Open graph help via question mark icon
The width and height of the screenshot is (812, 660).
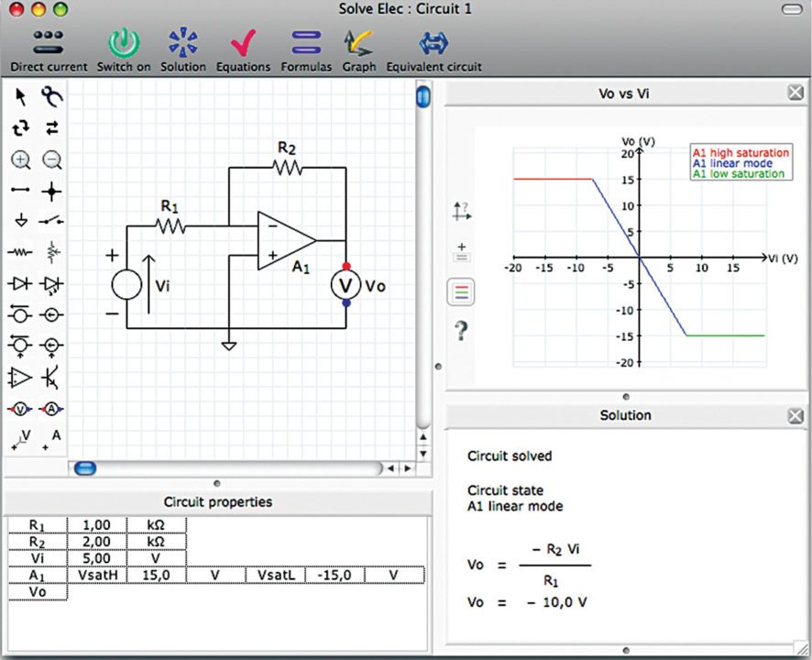461,332
